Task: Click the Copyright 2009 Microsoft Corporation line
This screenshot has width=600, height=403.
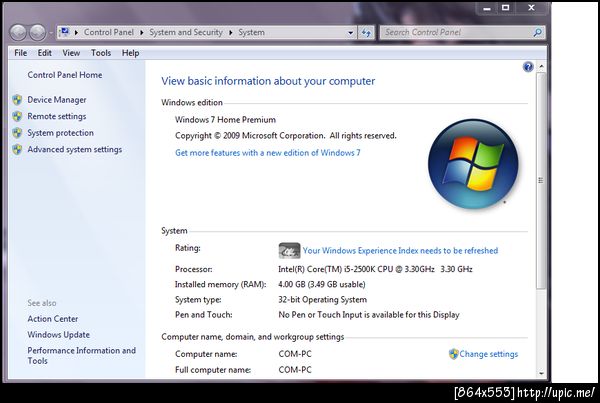Action: (285, 136)
